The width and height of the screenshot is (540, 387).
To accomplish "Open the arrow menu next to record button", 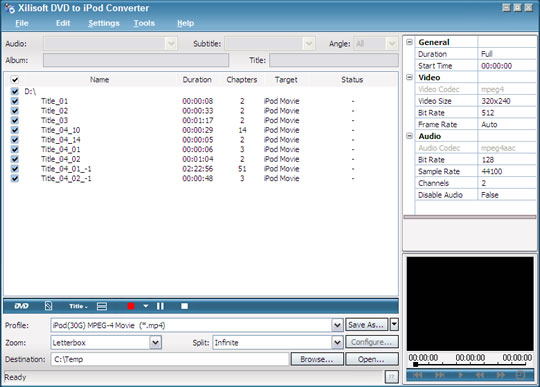I will (x=146, y=306).
